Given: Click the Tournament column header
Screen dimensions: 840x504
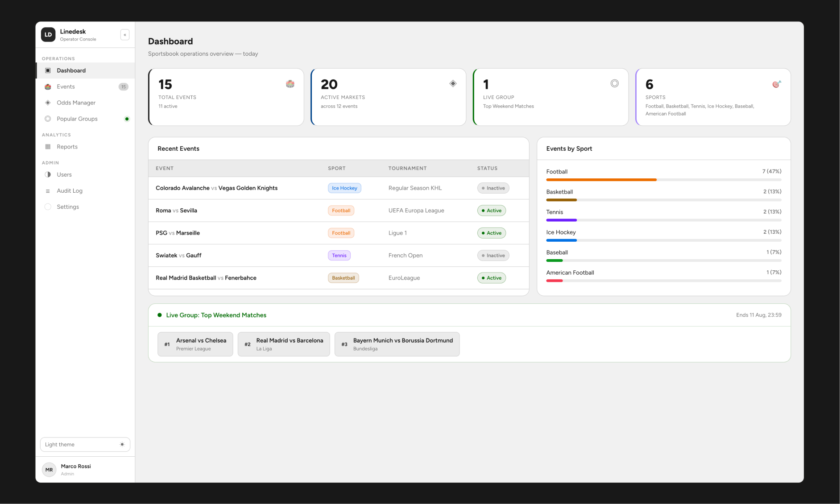Looking at the screenshot, I should 407,168.
